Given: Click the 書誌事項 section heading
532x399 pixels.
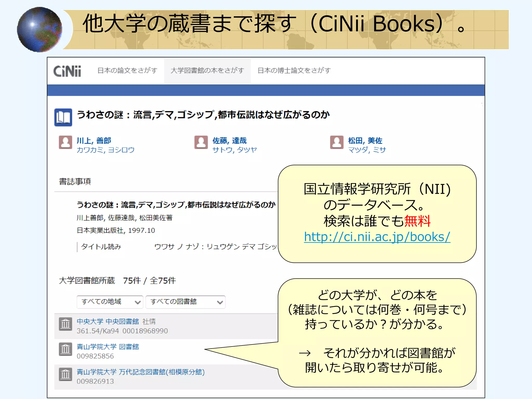Looking at the screenshot, I should (75, 181).
